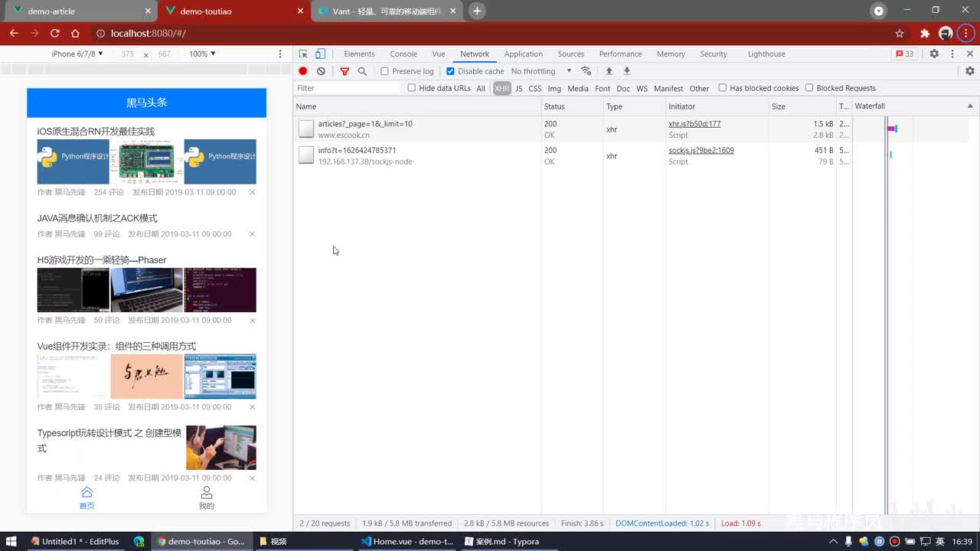Close the DevTools panel
The width and height of the screenshot is (980, 551).
(x=970, y=54)
